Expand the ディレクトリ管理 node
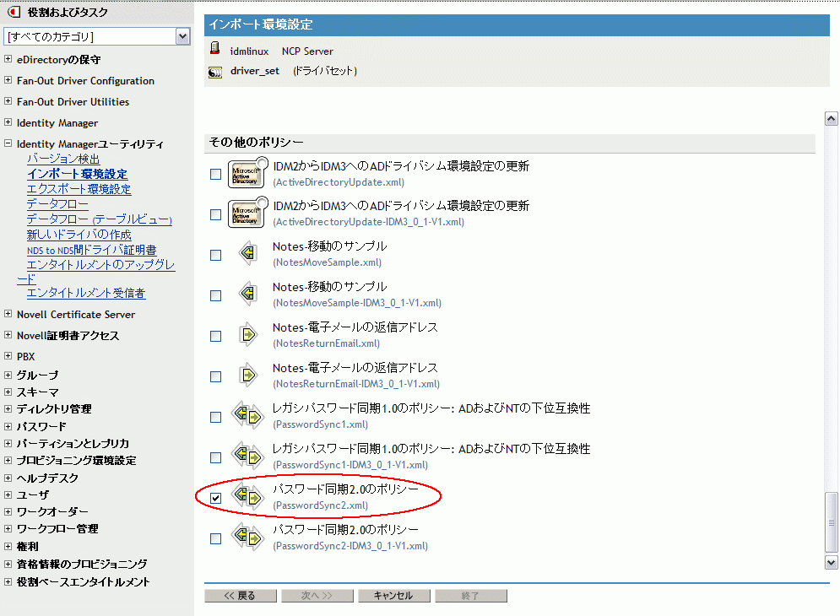 point(8,408)
